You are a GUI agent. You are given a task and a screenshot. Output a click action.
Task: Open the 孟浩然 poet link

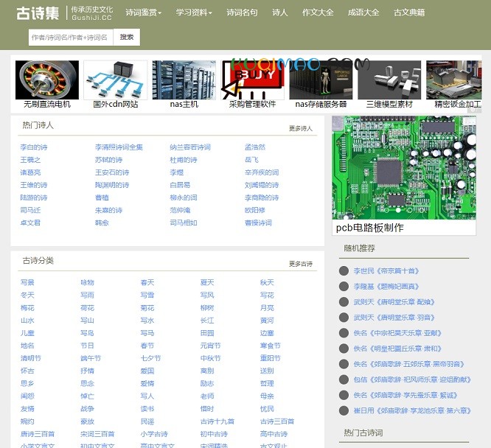click(x=255, y=147)
